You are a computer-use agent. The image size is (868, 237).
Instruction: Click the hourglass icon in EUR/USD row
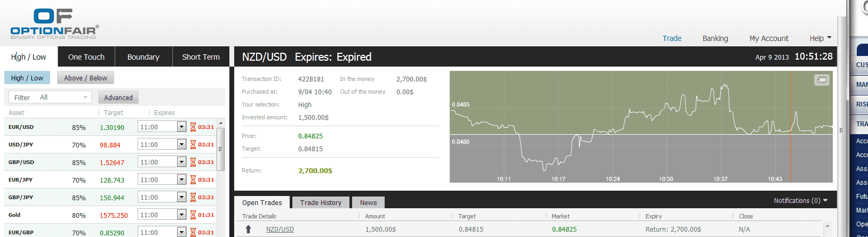click(193, 127)
